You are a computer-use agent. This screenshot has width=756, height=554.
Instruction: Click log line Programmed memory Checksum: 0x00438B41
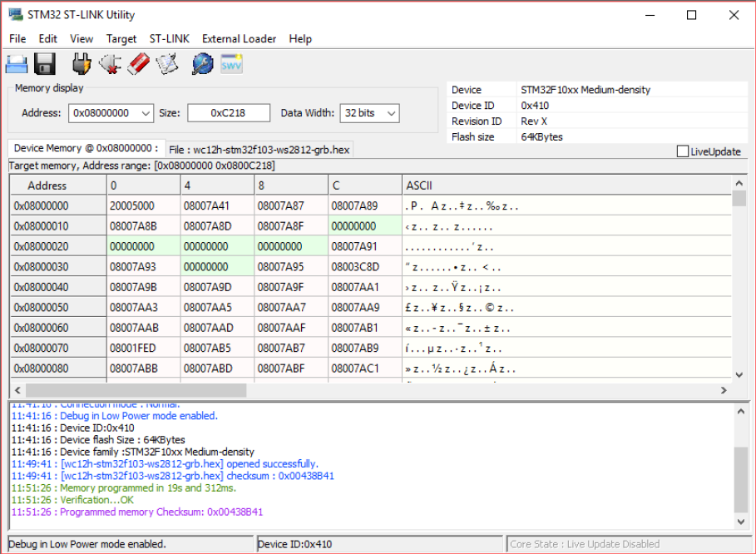coord(137,512)
